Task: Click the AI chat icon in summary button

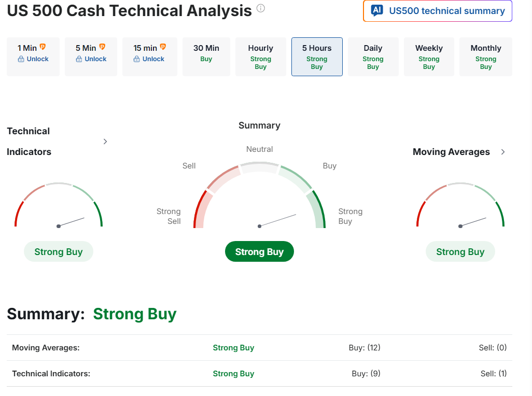Action: [377, 11]
